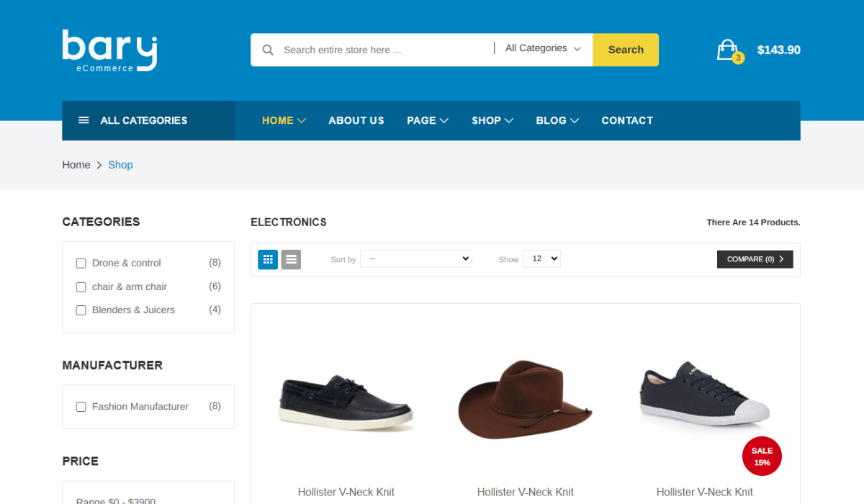Check the Drone & control category

(x=81, y=264)
